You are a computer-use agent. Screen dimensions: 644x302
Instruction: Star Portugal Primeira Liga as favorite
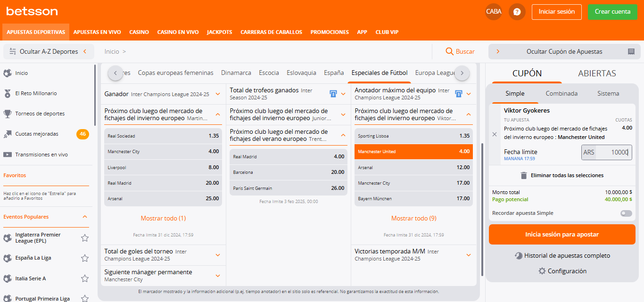click(x=85, y=299)
